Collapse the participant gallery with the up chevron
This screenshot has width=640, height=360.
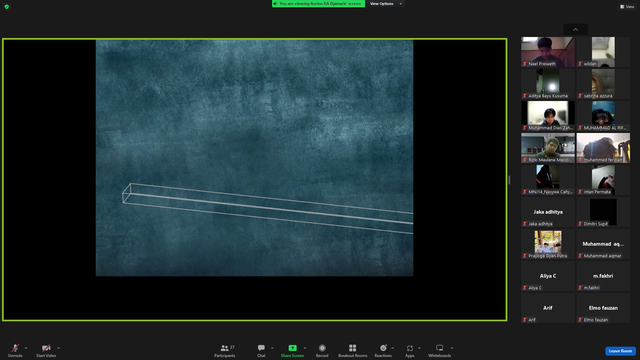[x=576, y=29]
